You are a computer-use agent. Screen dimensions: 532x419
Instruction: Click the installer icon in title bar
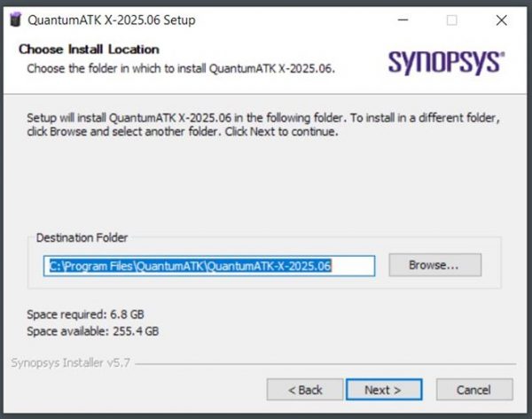[15, 19]
